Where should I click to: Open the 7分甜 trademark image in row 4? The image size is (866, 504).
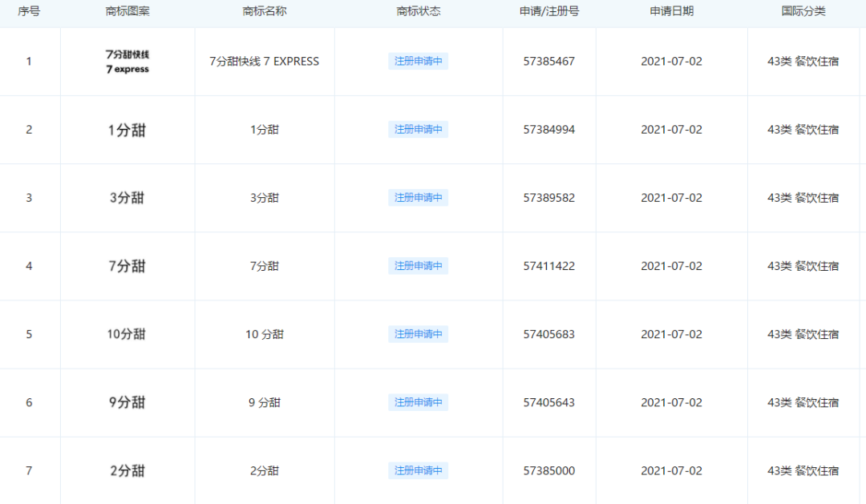pos(127,266)
